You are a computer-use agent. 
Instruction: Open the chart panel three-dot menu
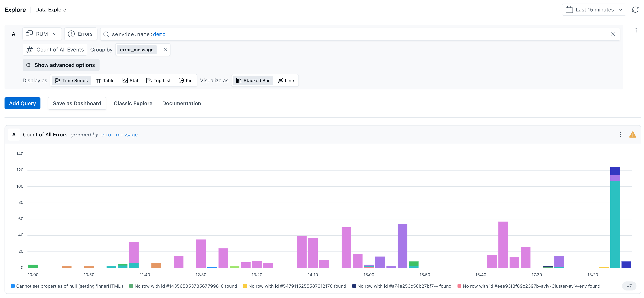pyautogui.click(x=620, y=135)
